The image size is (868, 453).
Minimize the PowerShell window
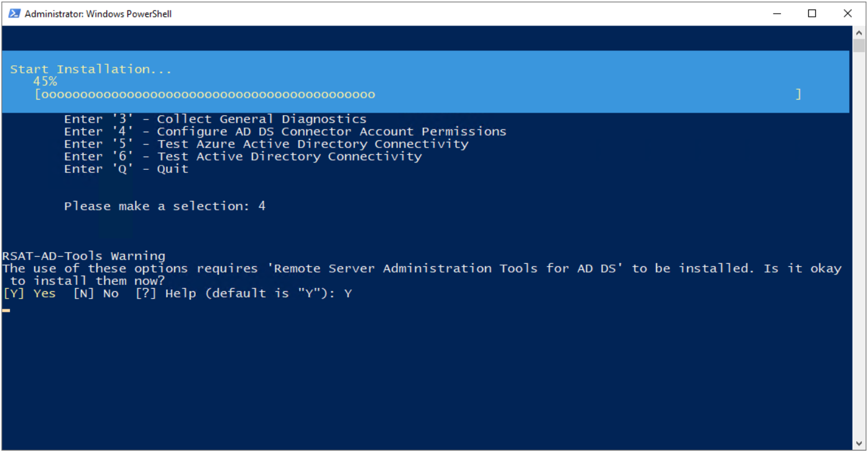tap(777, 13)
